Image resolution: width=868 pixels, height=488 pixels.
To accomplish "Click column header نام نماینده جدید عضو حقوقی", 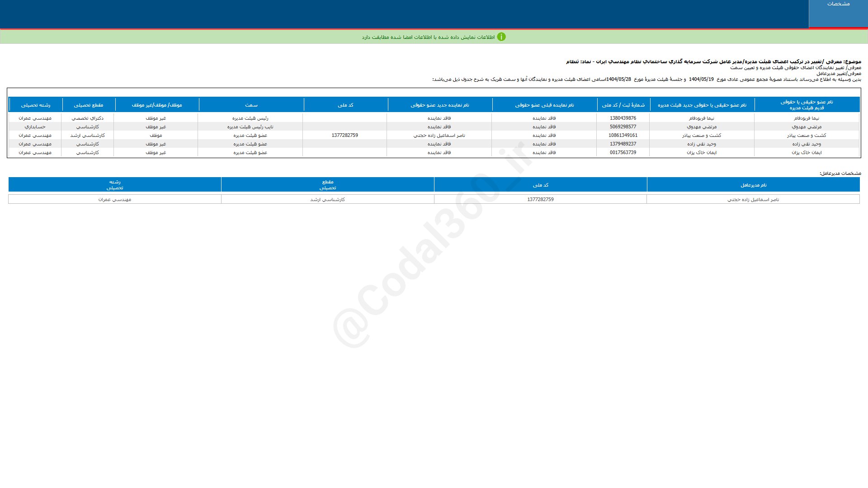I will (x=440, y=105).
